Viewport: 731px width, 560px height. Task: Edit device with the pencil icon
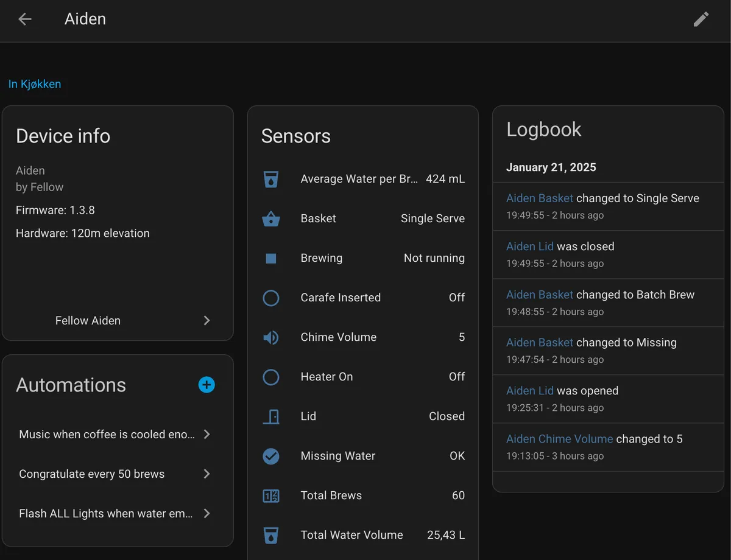click(701, 19)
